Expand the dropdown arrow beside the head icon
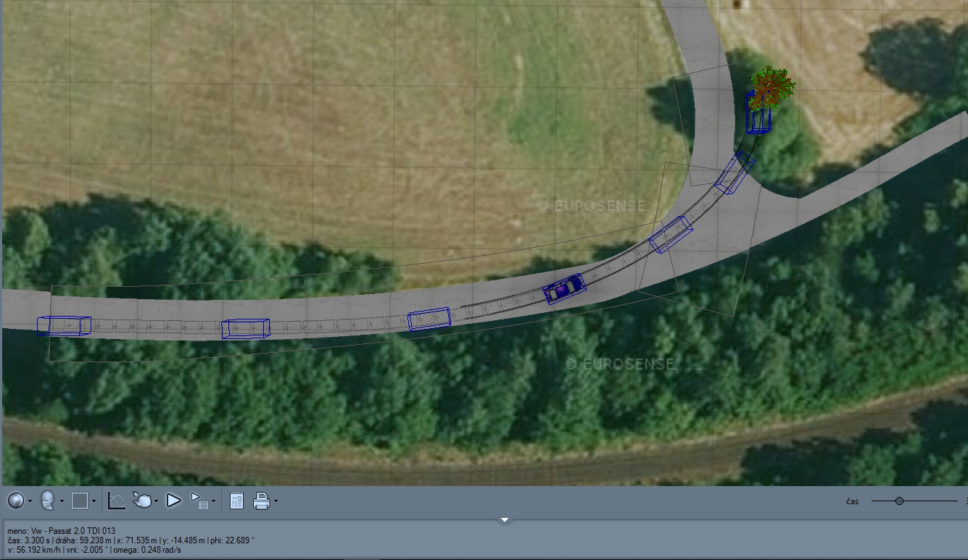 point(62,501)
